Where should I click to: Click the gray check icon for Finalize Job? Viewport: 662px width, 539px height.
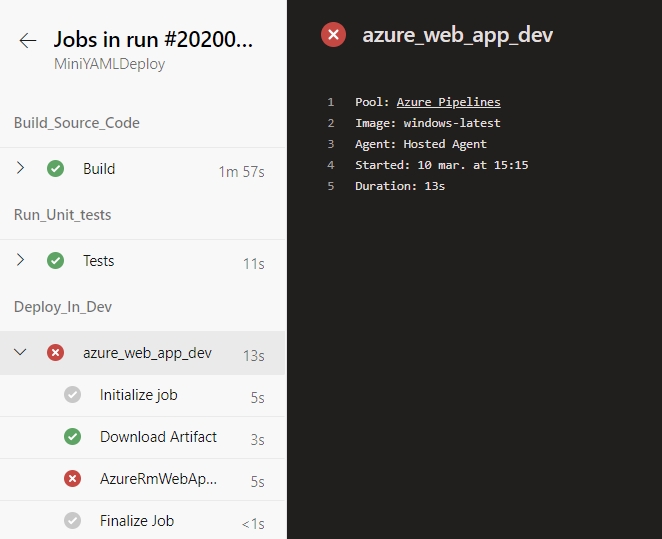[72, 520]
